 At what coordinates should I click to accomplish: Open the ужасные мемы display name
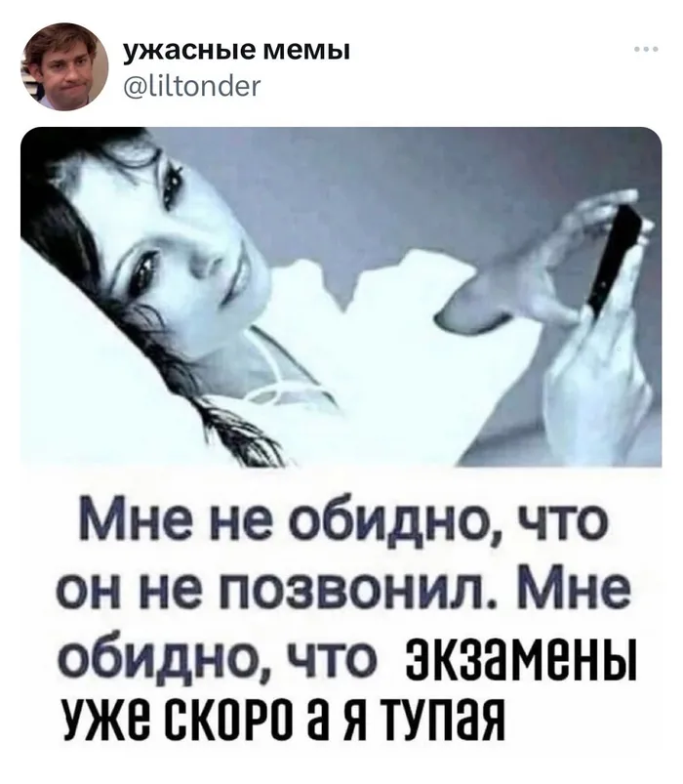(236, 50)
